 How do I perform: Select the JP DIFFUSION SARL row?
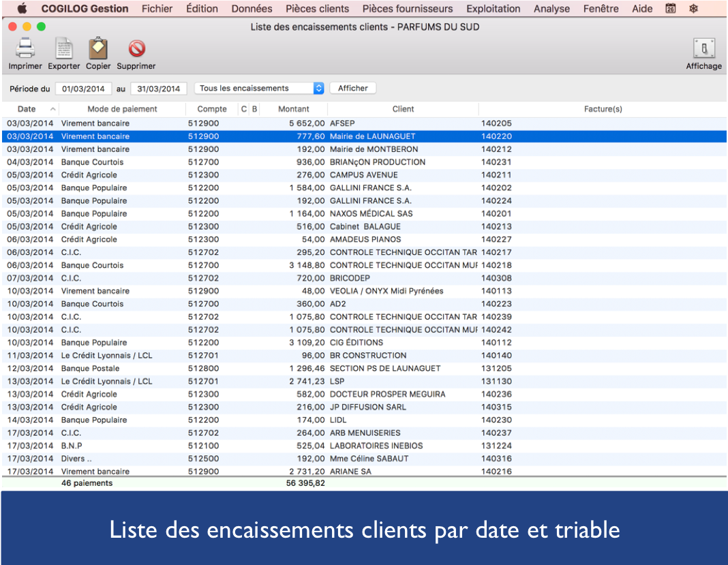pyautogui.click(x=364, y=407)
